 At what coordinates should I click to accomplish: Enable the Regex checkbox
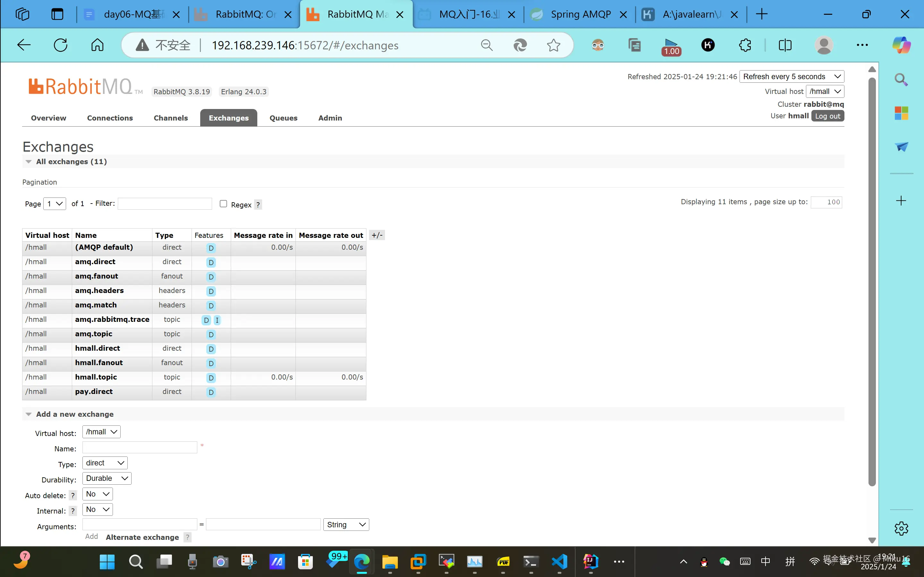click(223, 204)
